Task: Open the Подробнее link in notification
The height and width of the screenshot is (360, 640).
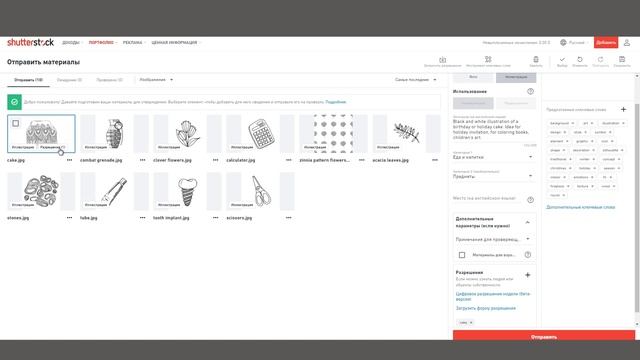Action: (x=336, y=102)
